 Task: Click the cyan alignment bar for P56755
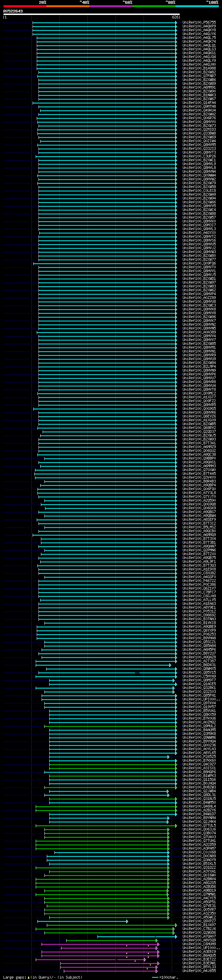pyautogui.click(x=105, y=23)
